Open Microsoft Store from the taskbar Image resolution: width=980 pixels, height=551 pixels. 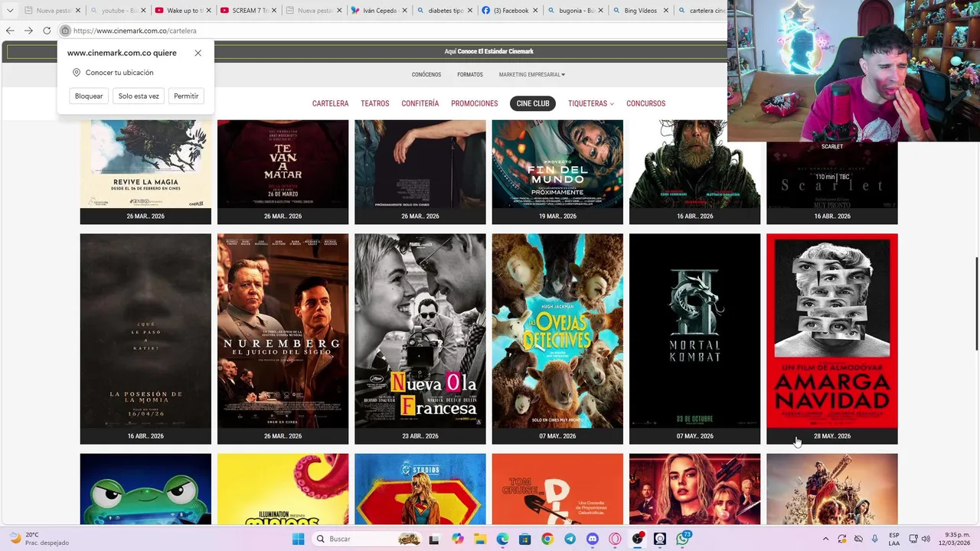point(524,539)
